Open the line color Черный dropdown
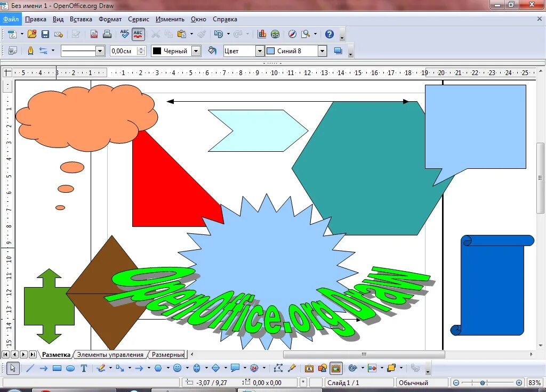 (x=196, y=51)
